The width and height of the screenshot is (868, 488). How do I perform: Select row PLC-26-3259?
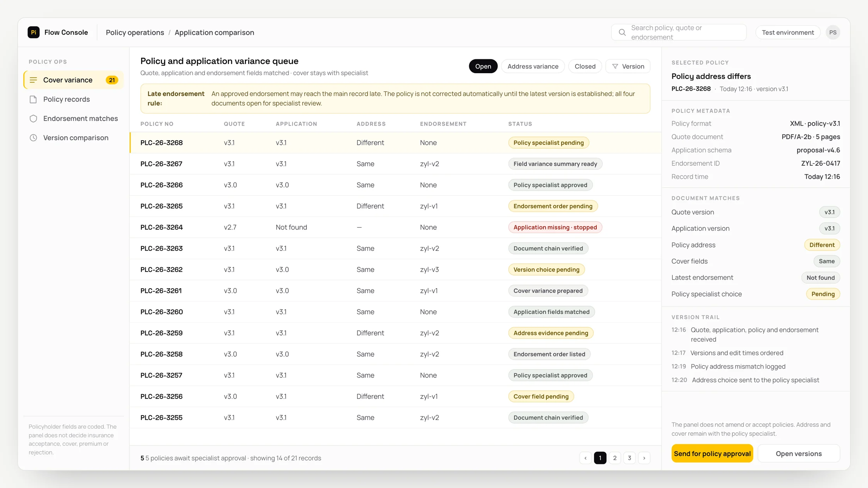point(395,333)
